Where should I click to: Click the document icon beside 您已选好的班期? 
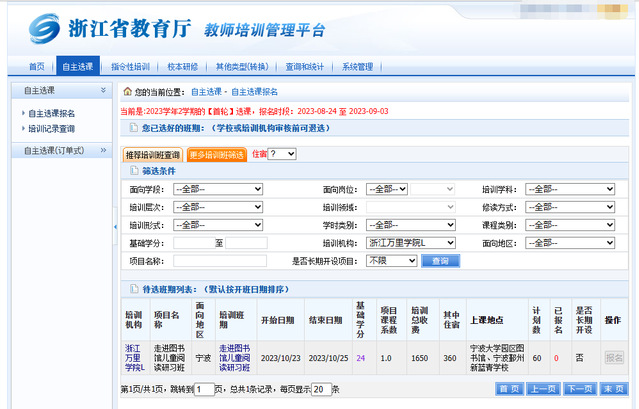coord(134,128)
